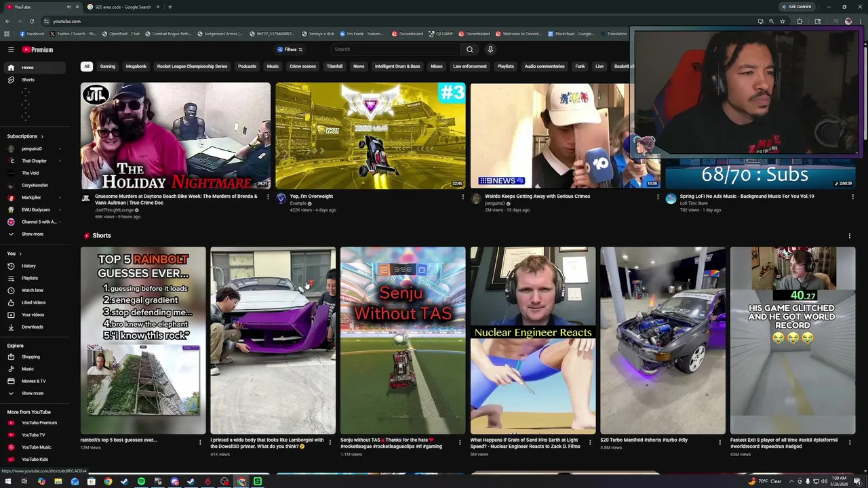
Task: Open Top 5 Rainbolt Guesses short
Action: click(143, 340)
